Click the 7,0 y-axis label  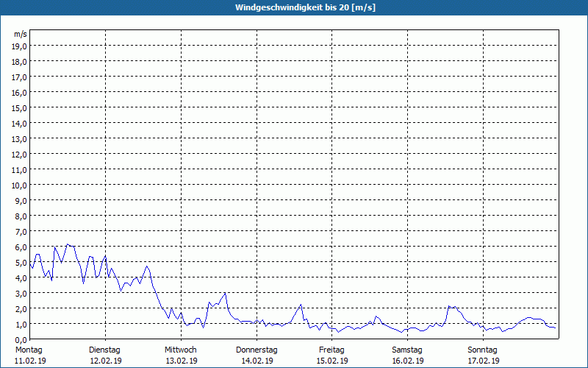pos(21,232)
